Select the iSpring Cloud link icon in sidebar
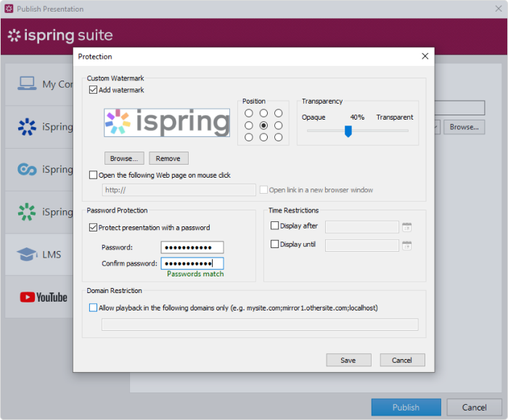The image size is (508, 420). tap(27, 169)
